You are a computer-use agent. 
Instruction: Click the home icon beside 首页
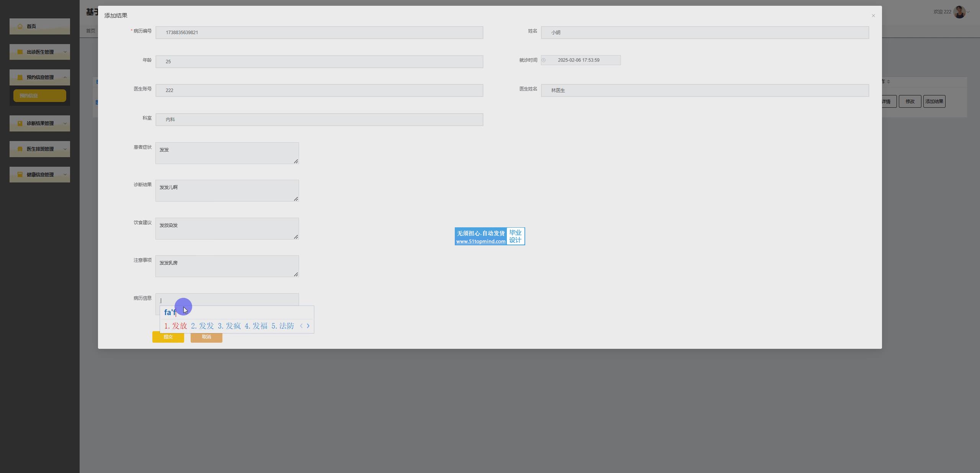point(20,26)
